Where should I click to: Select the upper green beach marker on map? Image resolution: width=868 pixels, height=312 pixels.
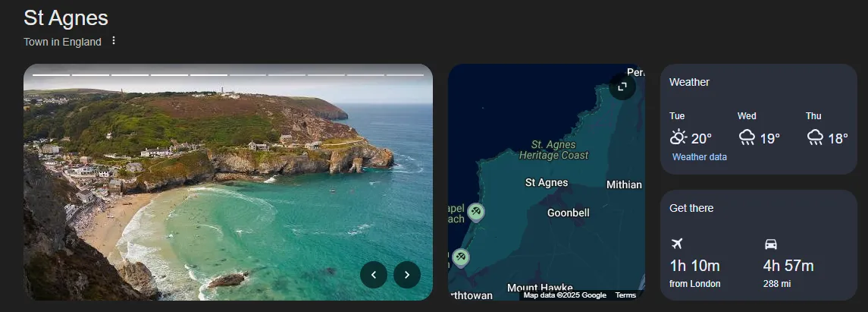476,212
